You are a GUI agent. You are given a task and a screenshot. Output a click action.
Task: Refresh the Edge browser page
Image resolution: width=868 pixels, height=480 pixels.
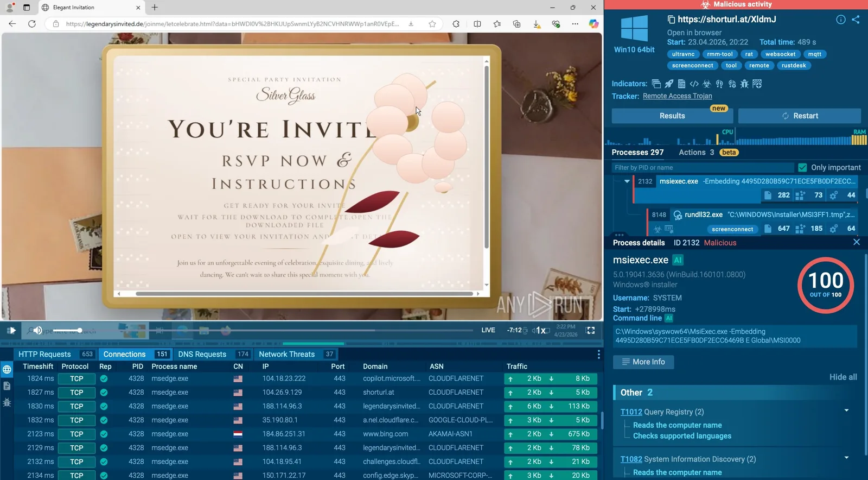click(x=32, y=24)
